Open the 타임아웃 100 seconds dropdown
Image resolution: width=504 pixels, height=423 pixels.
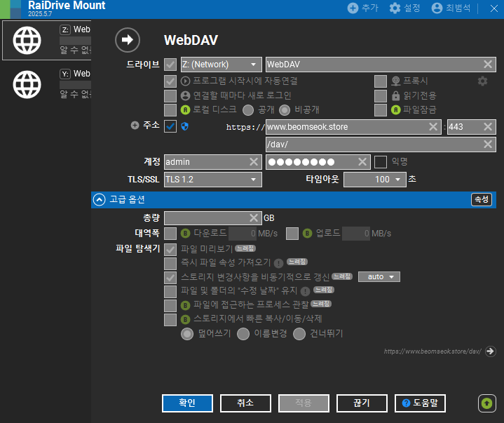point(375,180)
